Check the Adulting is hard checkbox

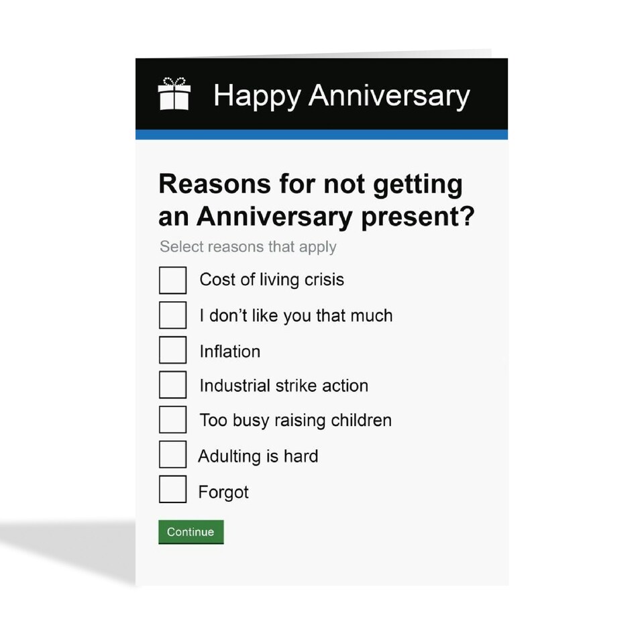tap(172, 455)
